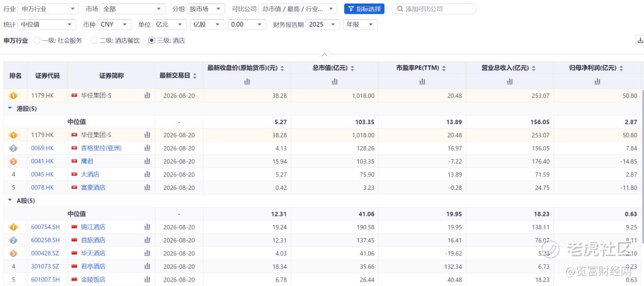Open chart icon beside 君亭酒店
Viewport: 644px width, 286px height.
147,266
